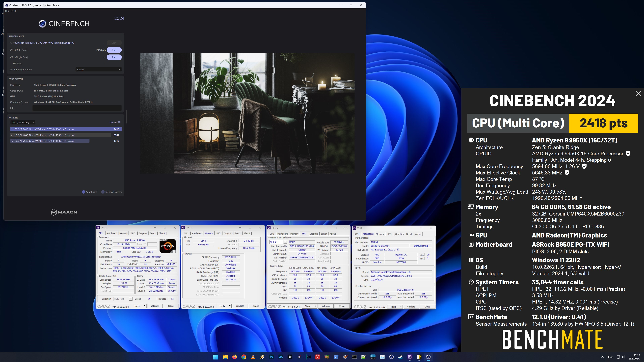Expand Tools arrow in CPU-Z SPD window
This screenshot has width=644, height=362.
click(315, 306)
